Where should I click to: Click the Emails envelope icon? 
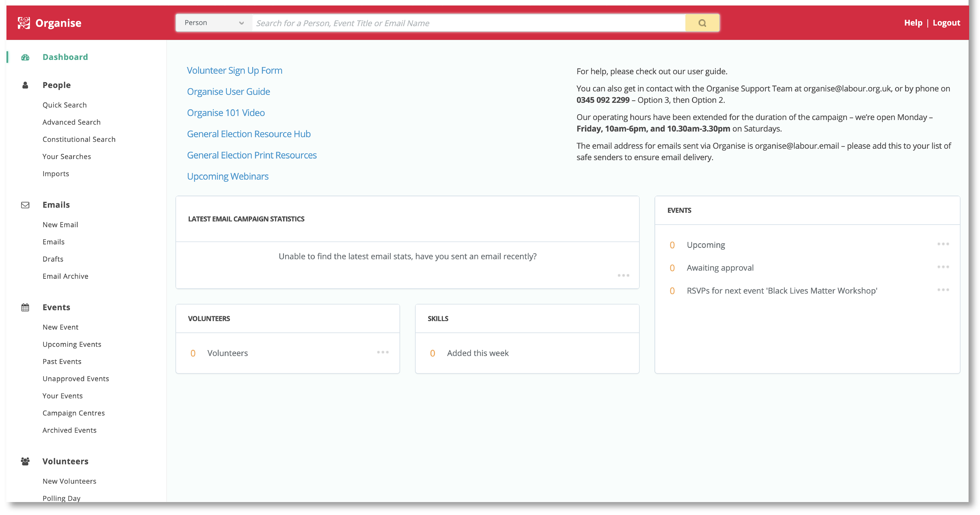(x=25, y=205)
